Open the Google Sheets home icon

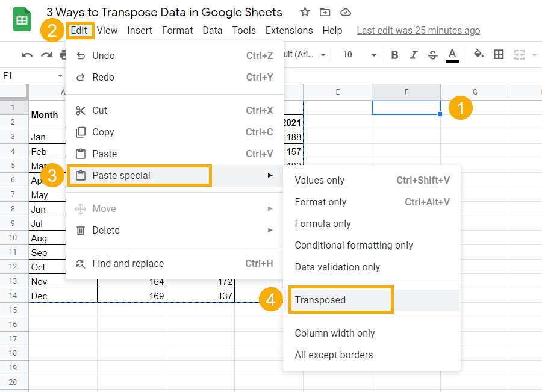tap(23, 21)
